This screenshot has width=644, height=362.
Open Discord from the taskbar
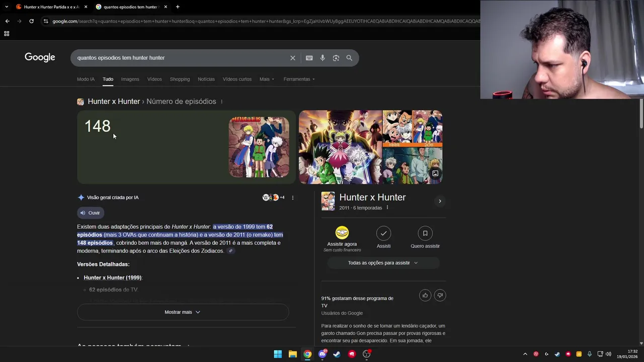point(322,354)
